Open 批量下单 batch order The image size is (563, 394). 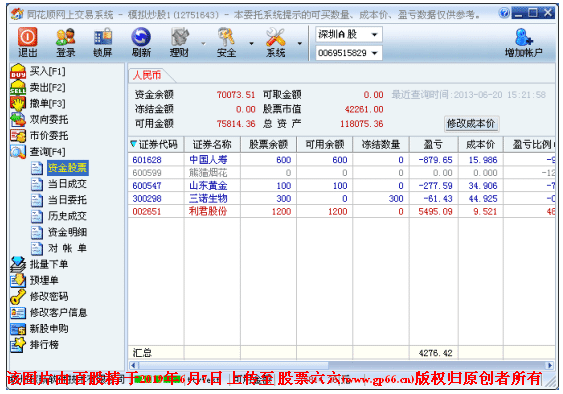click(39, 264)
